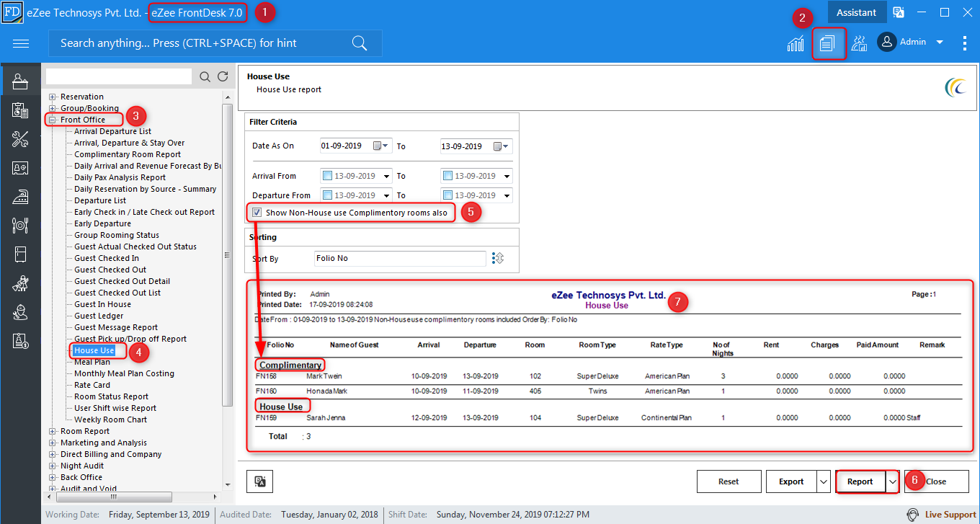980x524 pixels.
Task: Open the guest contact card sidebar icon
Action: [x=20, y=168]
